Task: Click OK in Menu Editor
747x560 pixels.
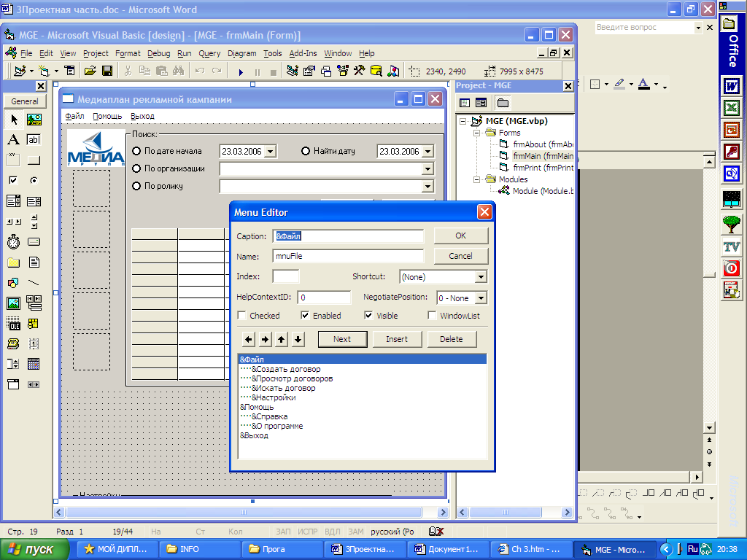Action: pos(461,236)
